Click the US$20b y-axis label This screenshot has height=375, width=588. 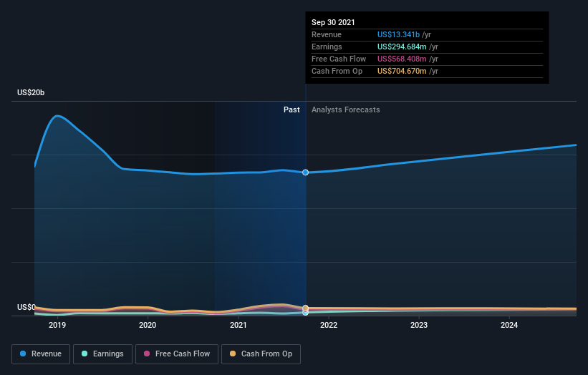click(x=31, y=92)
